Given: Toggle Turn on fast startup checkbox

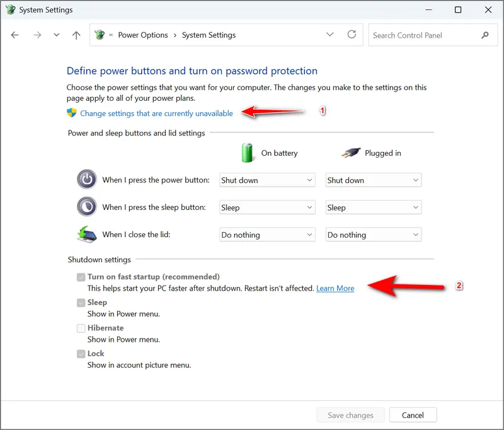Looking at the screenshot, I should [81, 277].
